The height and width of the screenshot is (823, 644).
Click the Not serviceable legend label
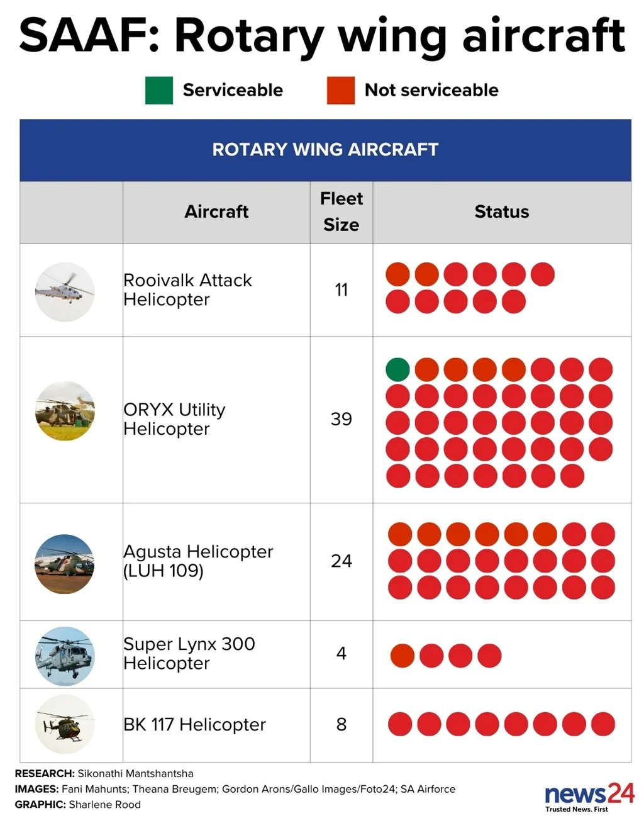431,90
